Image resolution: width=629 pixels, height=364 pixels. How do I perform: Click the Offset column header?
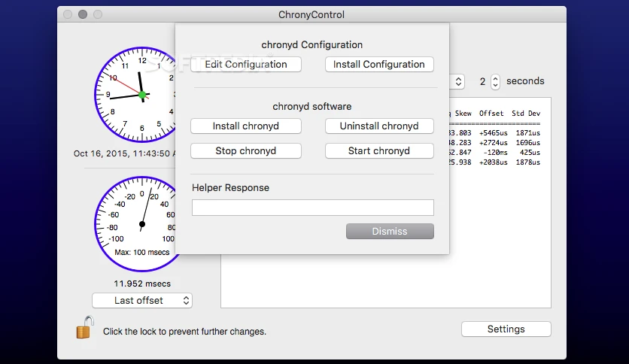491,114
